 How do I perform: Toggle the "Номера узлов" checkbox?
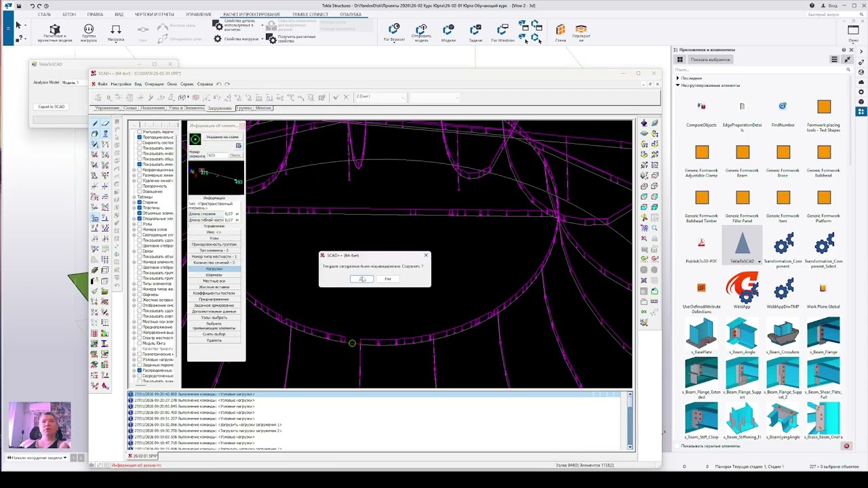(x=140, y=230)
